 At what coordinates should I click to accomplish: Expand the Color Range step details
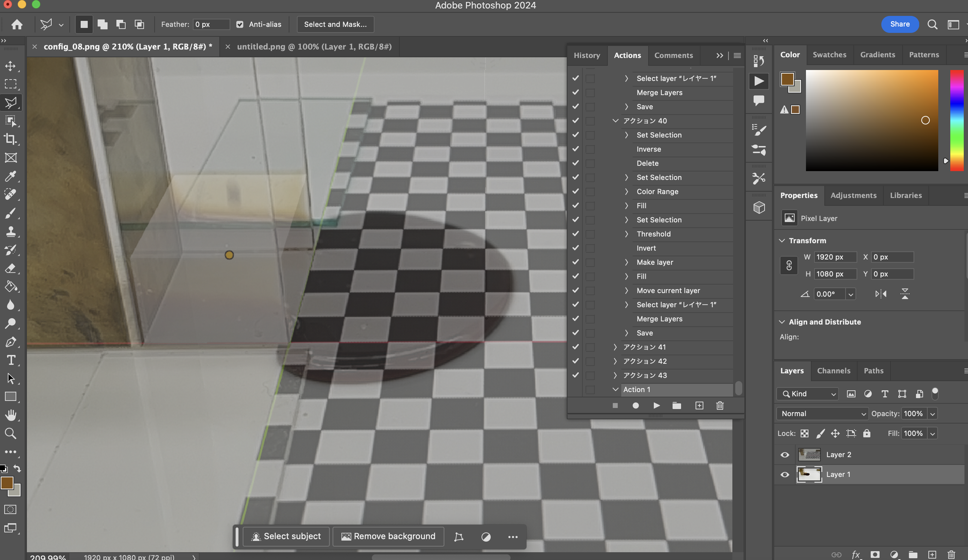click(x=627, y=192)
